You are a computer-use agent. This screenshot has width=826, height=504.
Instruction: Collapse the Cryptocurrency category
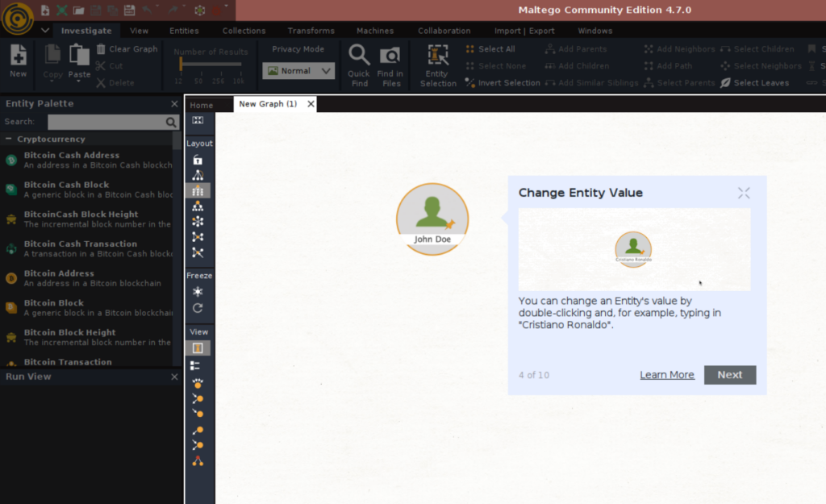pyautogui.click(x=8, y=139)
